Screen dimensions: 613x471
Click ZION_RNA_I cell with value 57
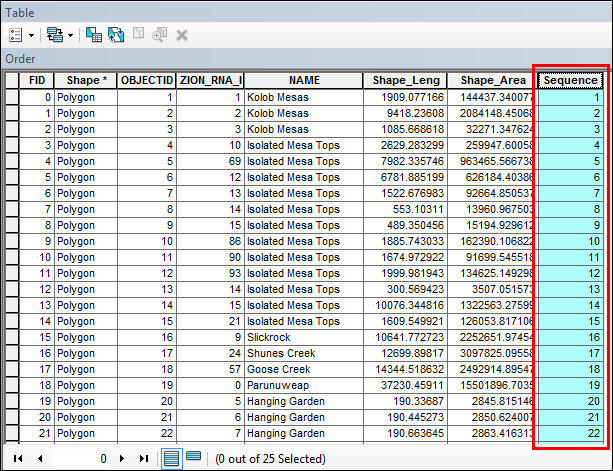coord(210,369)
